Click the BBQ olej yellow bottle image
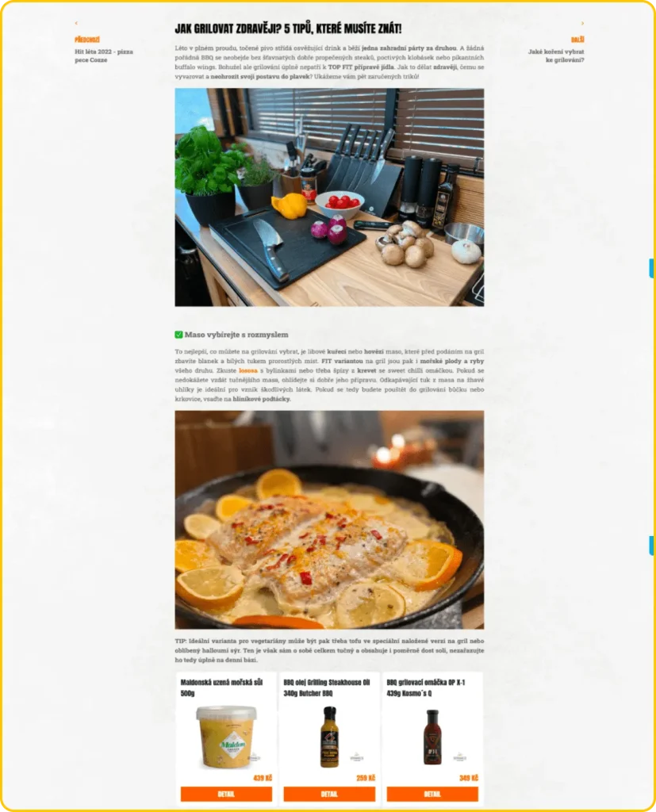 (x=329, y=737)
